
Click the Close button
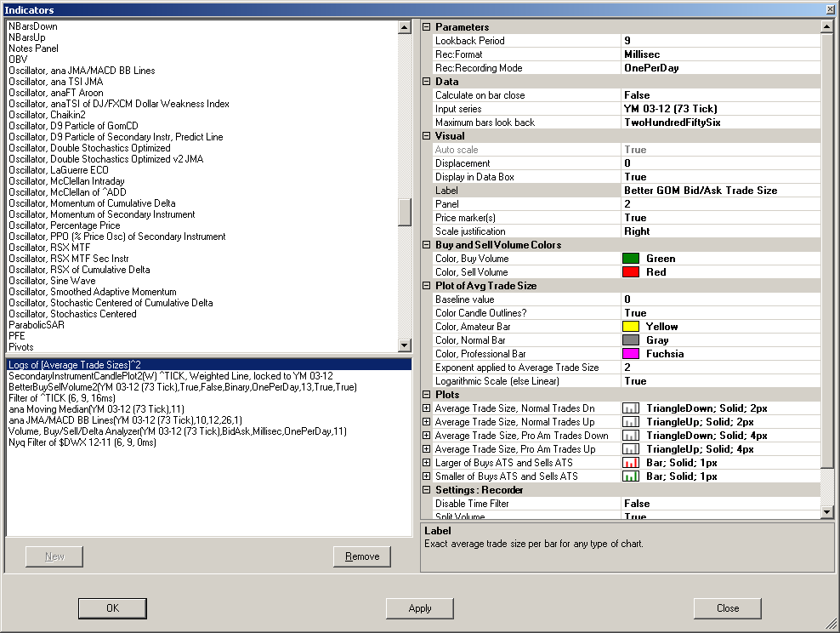tap(728, 608)
